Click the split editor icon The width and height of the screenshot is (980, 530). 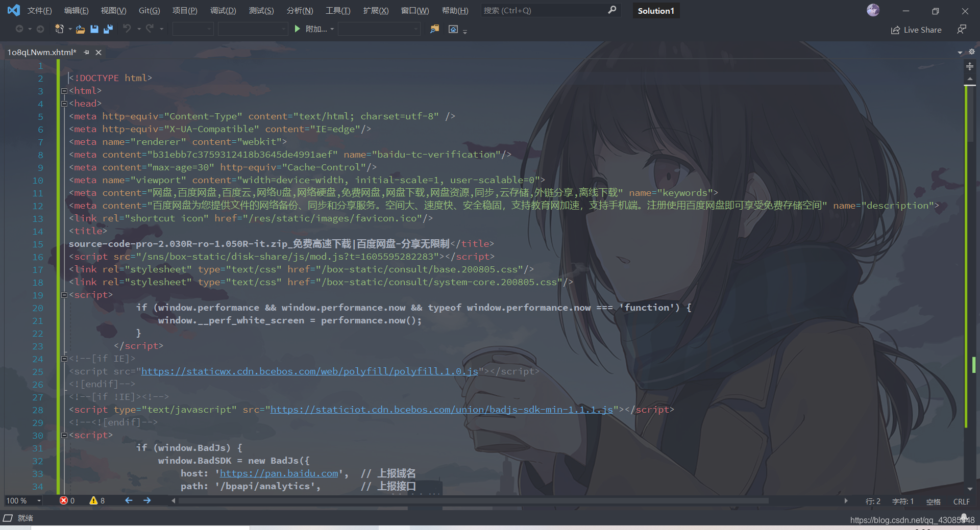[x=970, y=66]
